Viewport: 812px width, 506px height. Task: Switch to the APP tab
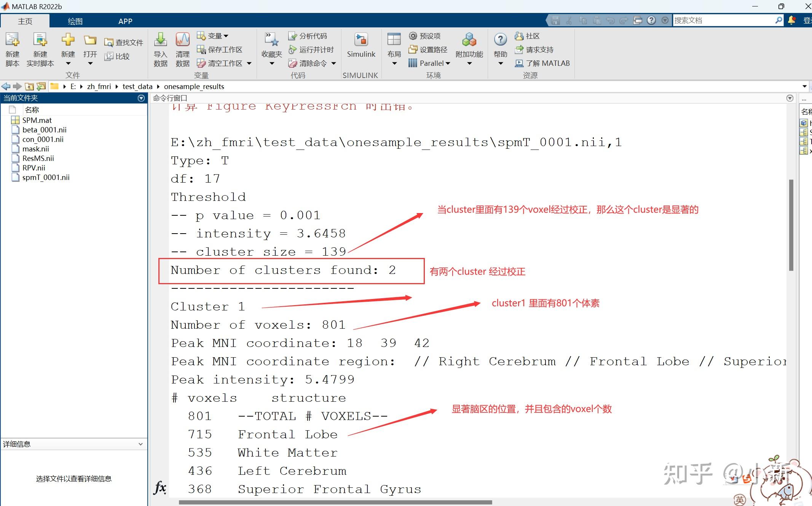pos(125,21)
